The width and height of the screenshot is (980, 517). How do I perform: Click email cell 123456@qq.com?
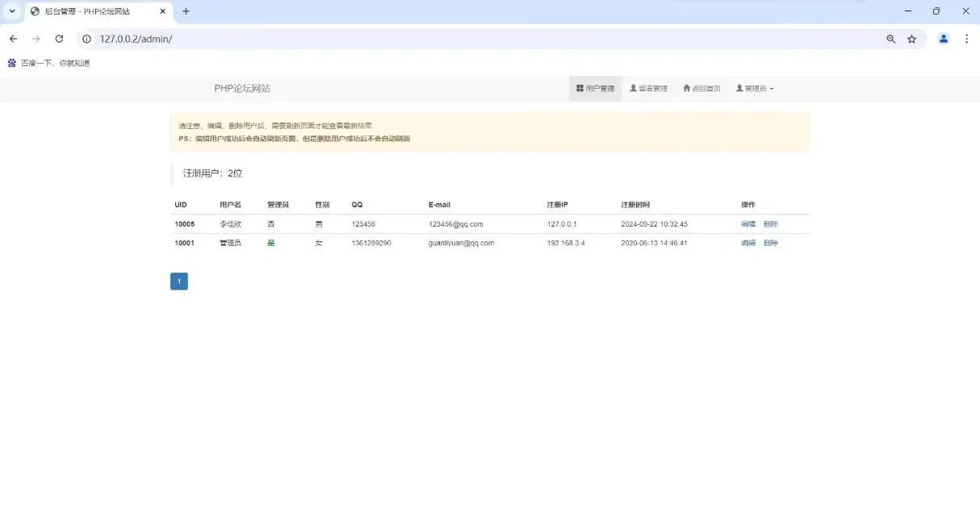click(x=456, y=224)
